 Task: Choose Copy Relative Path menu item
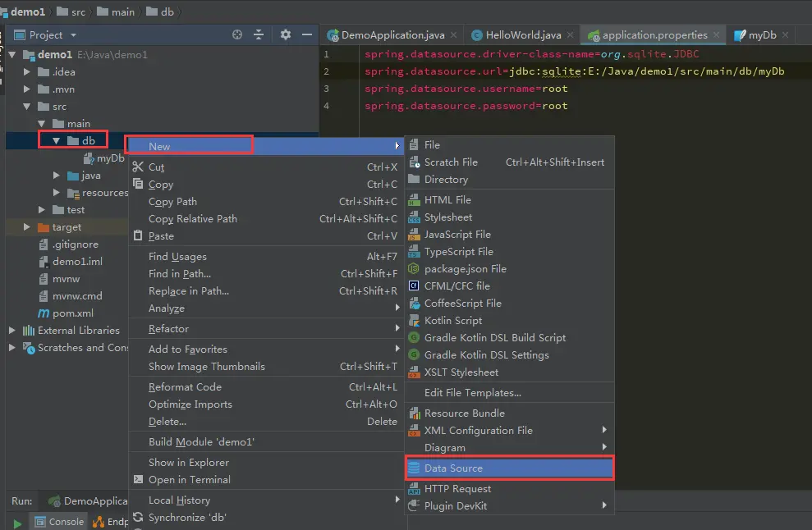[x=267, y=218]
